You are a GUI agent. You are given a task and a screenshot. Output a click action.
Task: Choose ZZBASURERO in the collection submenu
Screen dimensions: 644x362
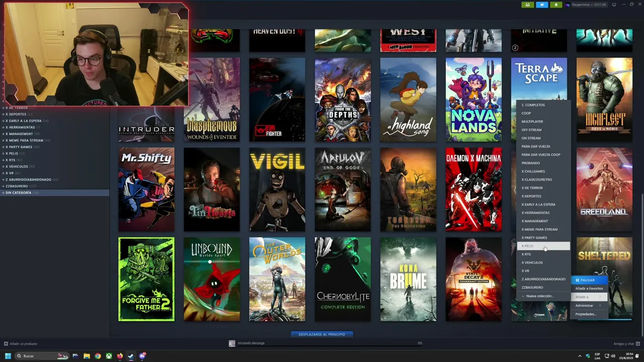point(543,288)
